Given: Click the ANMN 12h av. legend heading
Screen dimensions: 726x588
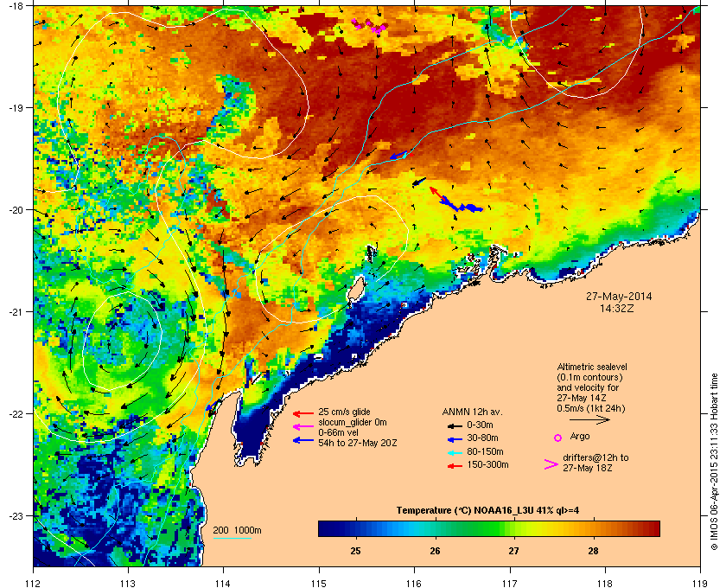Looking at the screenshot, I should tap(472, 412).
